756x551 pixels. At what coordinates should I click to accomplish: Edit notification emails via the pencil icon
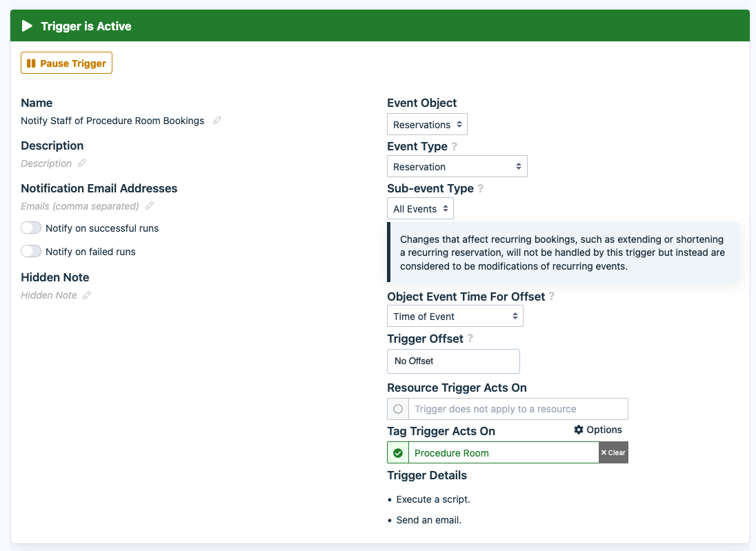pos(150,206)
